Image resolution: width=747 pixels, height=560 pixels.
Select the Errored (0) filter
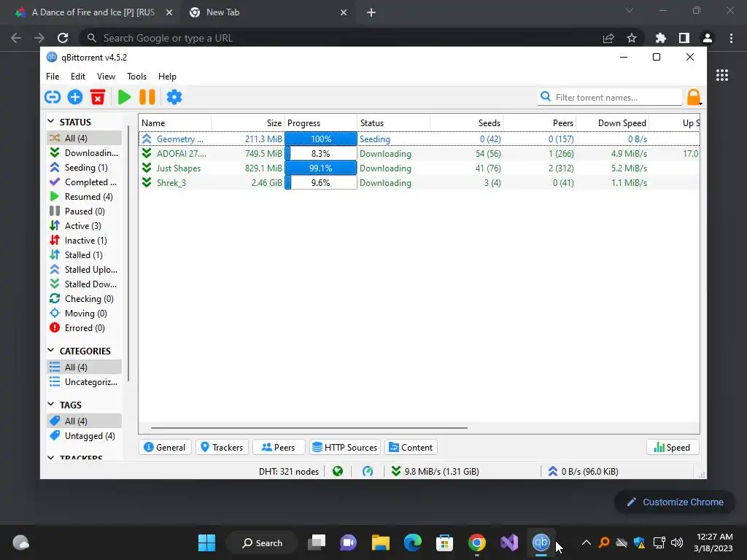(85, 327)
